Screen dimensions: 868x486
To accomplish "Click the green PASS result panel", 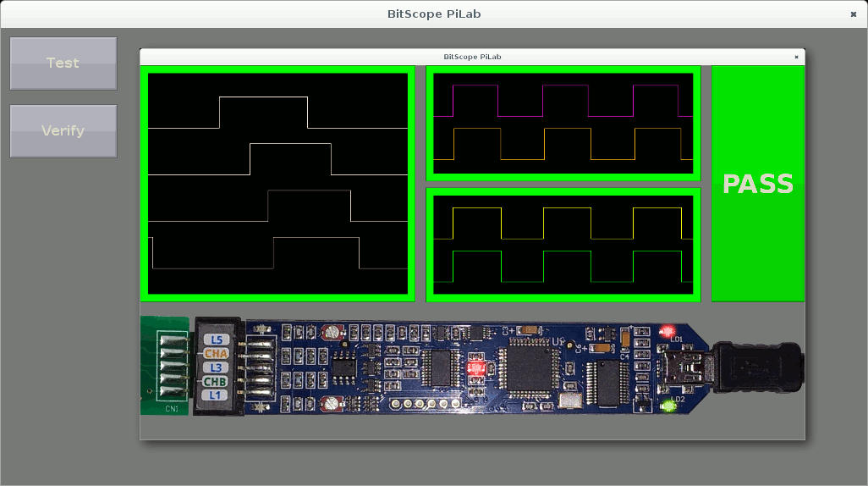I will (x=758, y=184).
